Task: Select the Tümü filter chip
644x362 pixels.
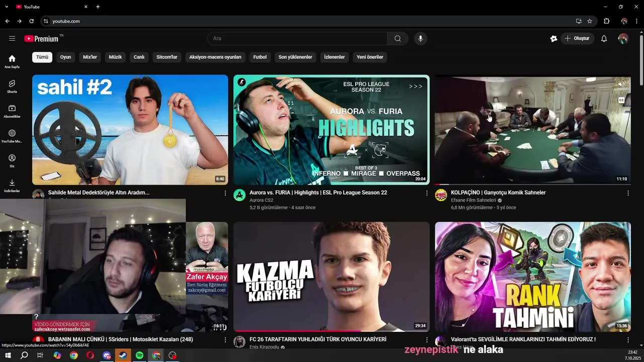Action: coord(42,57)
